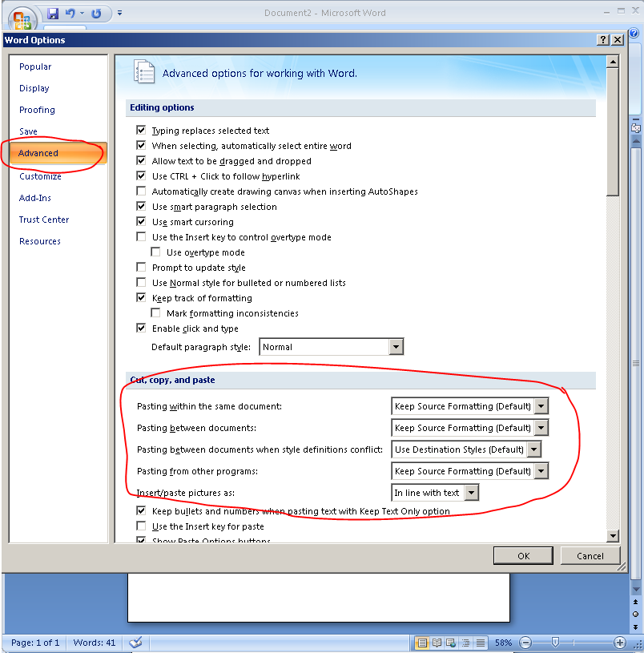Switch to Draft view icon

[x=480, y=643]
